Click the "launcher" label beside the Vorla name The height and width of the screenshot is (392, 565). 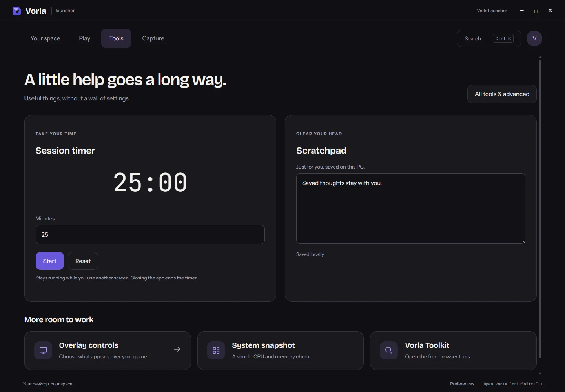(x=65, y=11)
